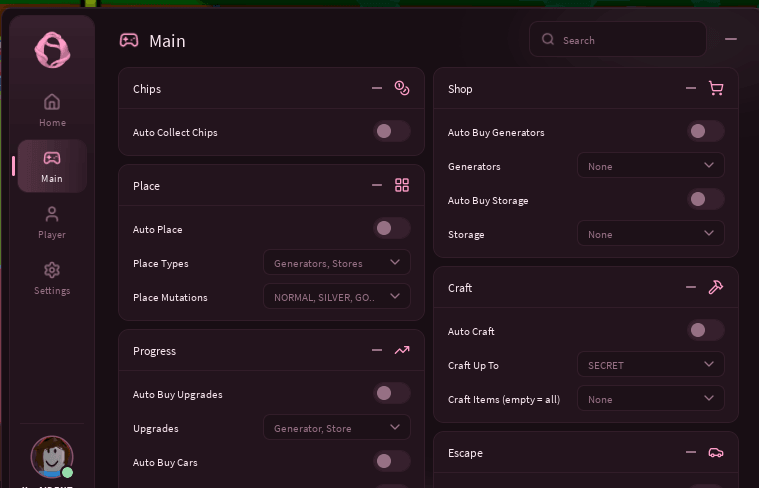This screenshot has height=488, width=759.
Task: Click the Escape section title
Action: pyautogui.click(x=465, y=453)
